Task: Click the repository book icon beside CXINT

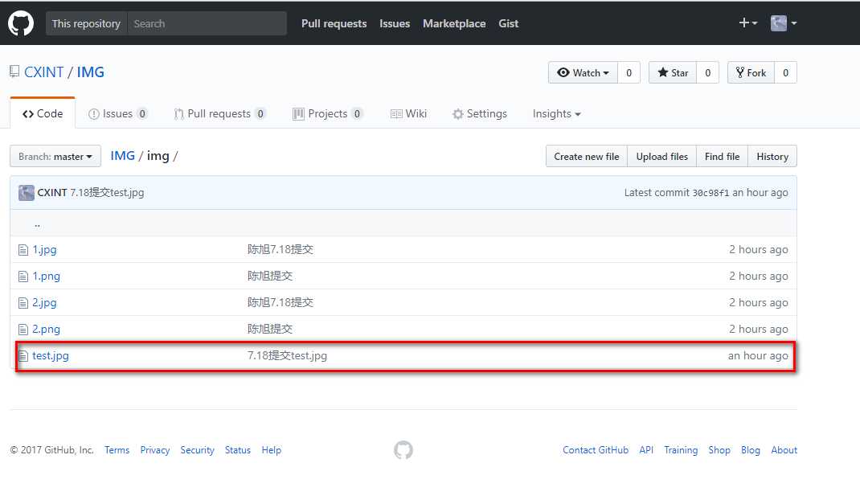Action: (x=14, y=72)
